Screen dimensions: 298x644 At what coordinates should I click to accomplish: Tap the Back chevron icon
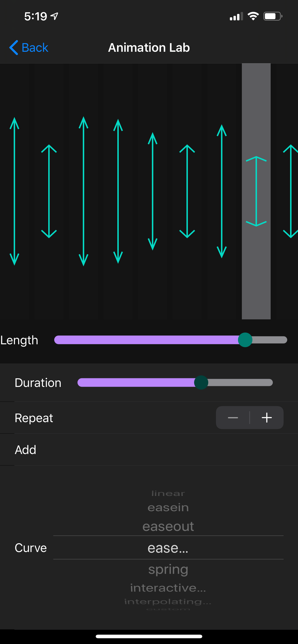(14, 47)
